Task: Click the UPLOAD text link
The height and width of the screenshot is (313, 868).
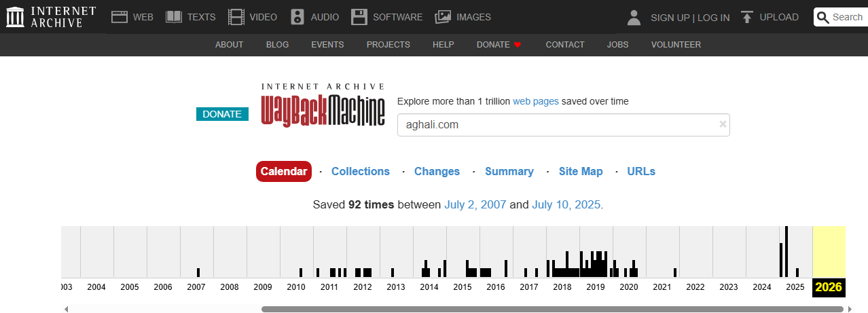Action: coord(779,17)
